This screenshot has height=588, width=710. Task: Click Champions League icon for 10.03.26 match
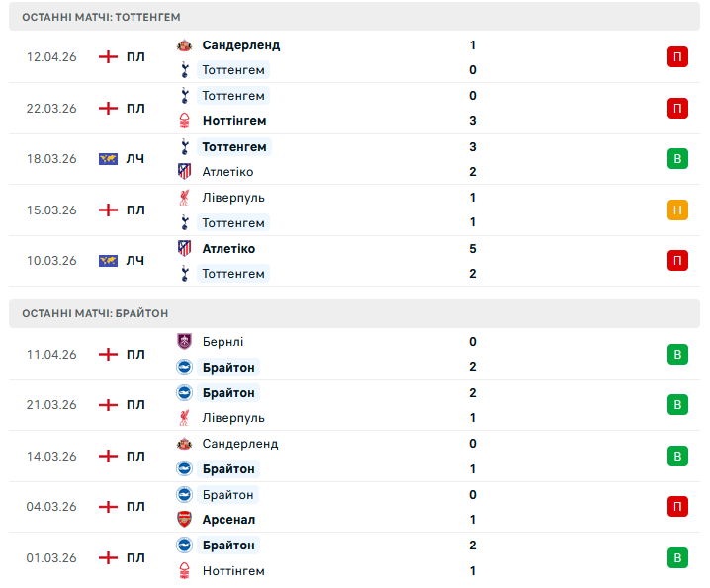click(108, 261)
